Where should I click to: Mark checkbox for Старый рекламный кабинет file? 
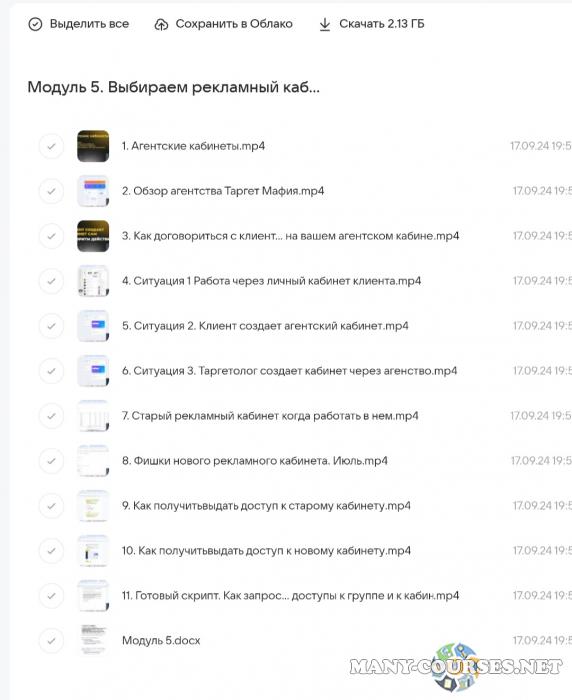click(x=51, y=416)
